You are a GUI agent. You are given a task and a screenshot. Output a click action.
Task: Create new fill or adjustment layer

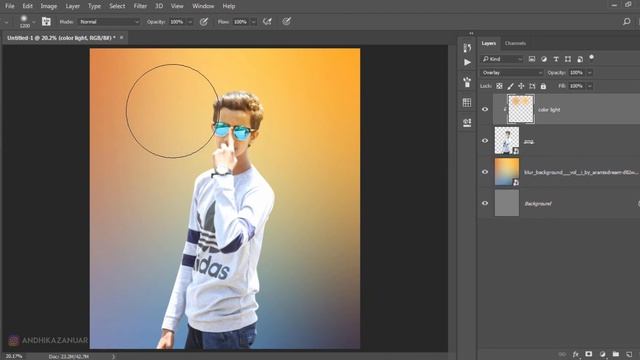(x=602, y=354)
